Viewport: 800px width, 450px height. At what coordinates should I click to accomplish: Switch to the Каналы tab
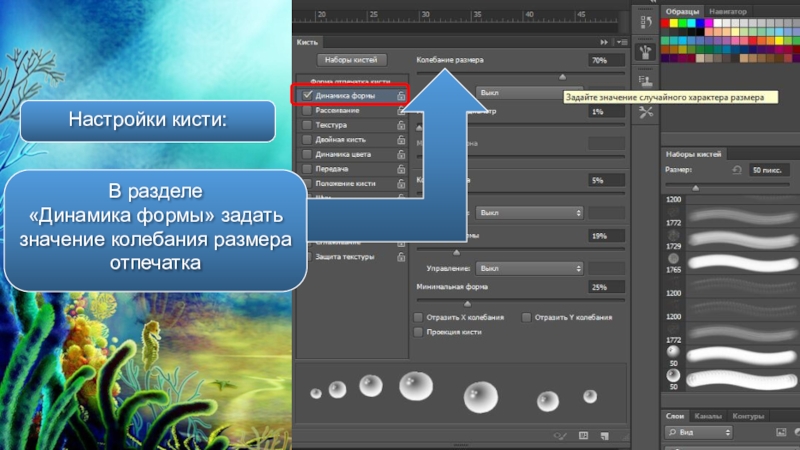tap(708, 416)
